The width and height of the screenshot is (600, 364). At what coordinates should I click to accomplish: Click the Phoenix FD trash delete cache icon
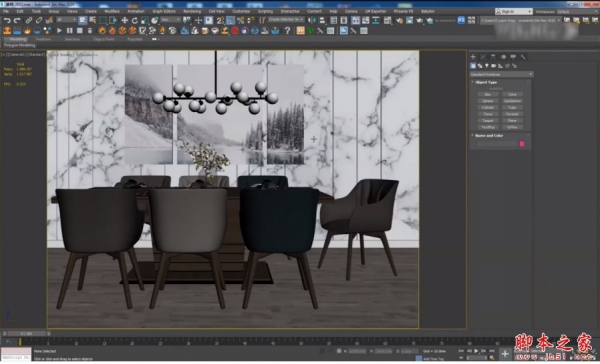tap(90, 30)
